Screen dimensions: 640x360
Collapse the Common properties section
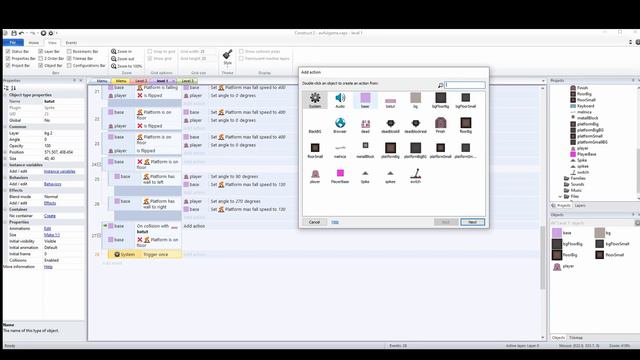click(6, 127)
